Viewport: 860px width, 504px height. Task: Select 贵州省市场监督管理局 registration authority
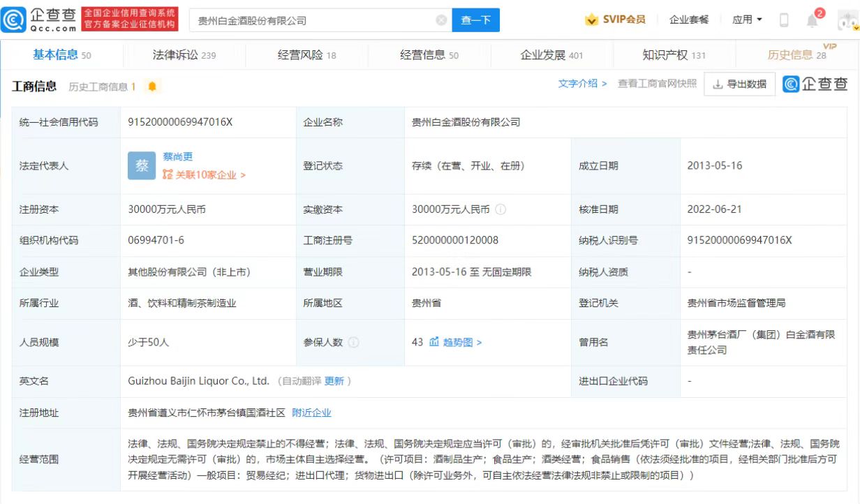736,303
